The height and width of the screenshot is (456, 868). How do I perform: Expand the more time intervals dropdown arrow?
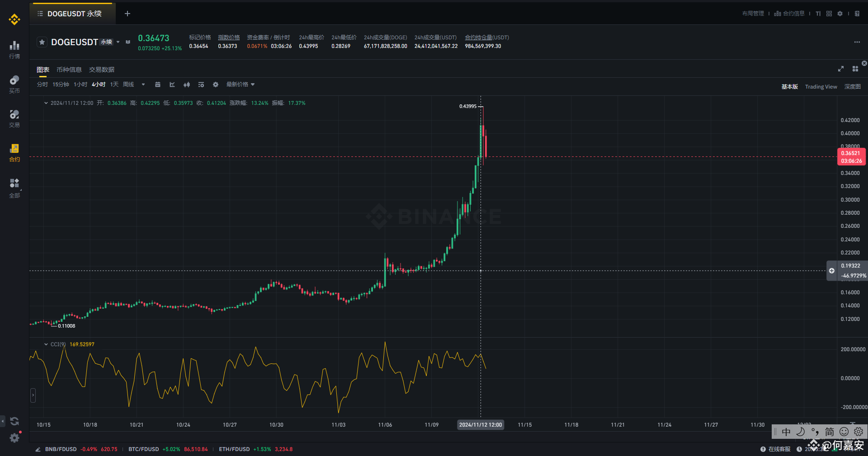[143, 85]
